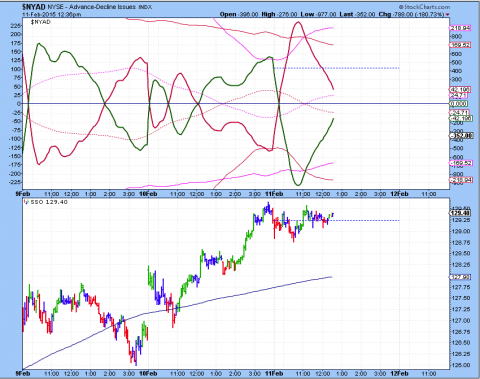Click the -500 label on right axis
The width and height of the screenshot is (480, 379).
click(456, 148)
